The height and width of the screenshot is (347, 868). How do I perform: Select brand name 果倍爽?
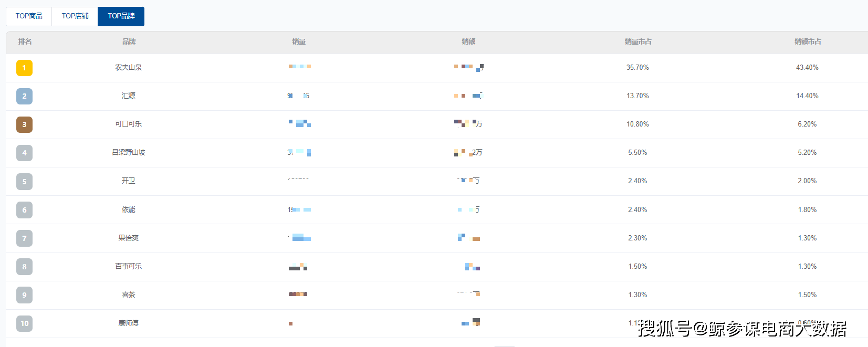coord(129,238)
